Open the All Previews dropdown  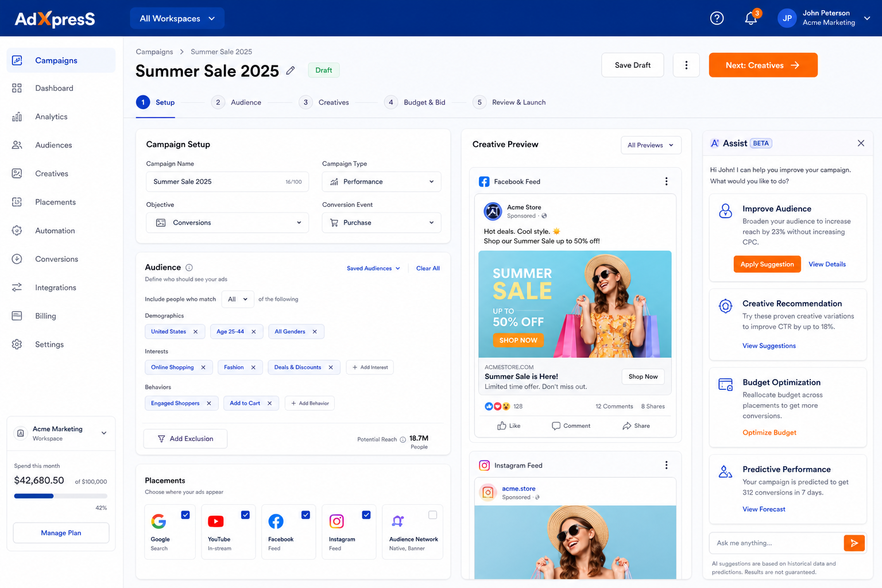point(651,145)
